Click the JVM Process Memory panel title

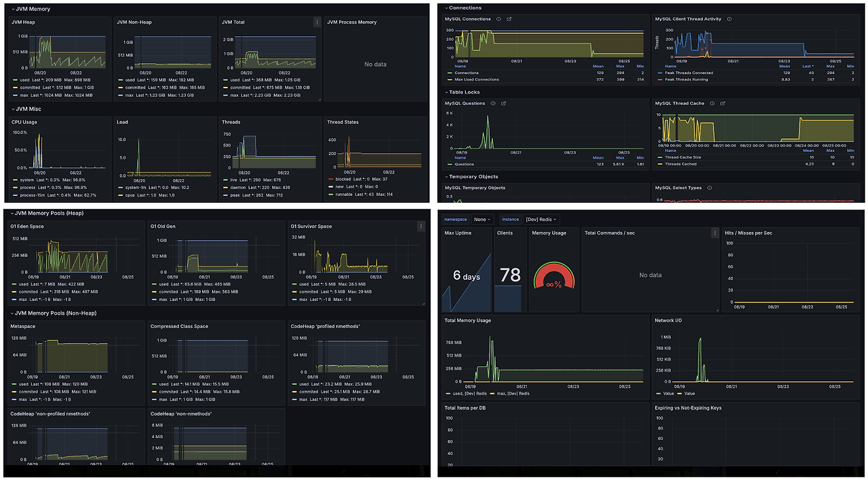click(x=352, y=22)
